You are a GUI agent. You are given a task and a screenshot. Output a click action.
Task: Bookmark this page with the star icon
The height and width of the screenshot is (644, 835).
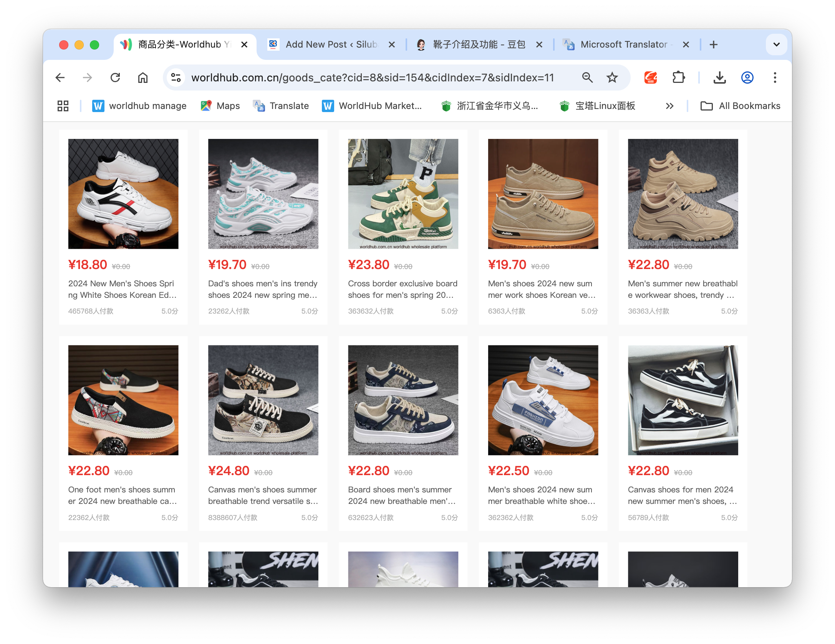(612, 78)
